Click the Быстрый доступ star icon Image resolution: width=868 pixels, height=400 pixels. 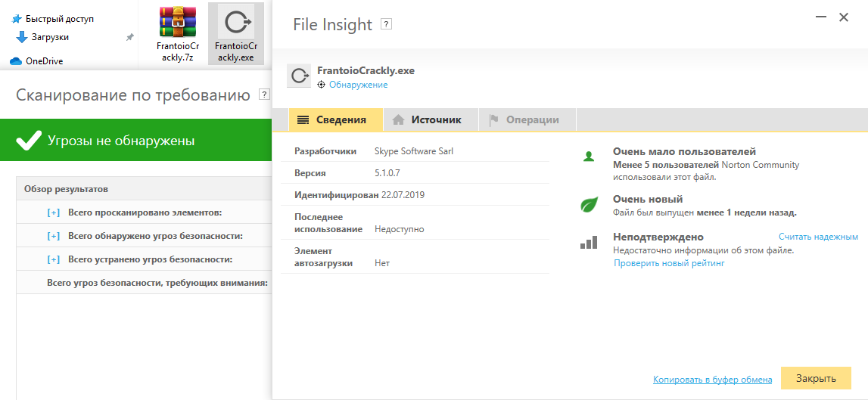17,19
